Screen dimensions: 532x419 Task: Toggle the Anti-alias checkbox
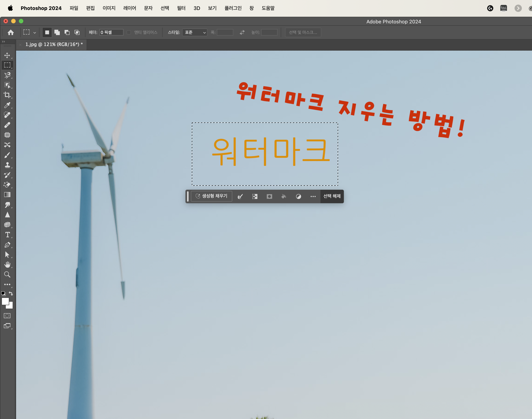coord(129,32)
